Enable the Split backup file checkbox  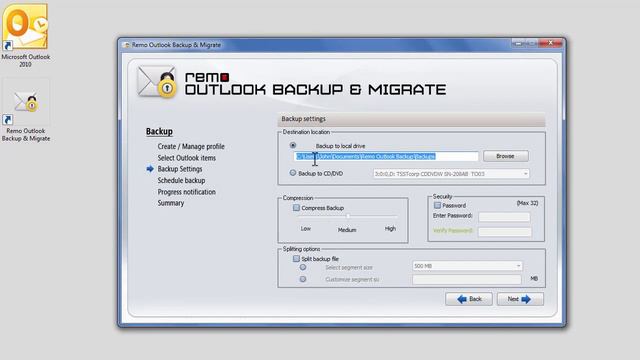[296, 259]
